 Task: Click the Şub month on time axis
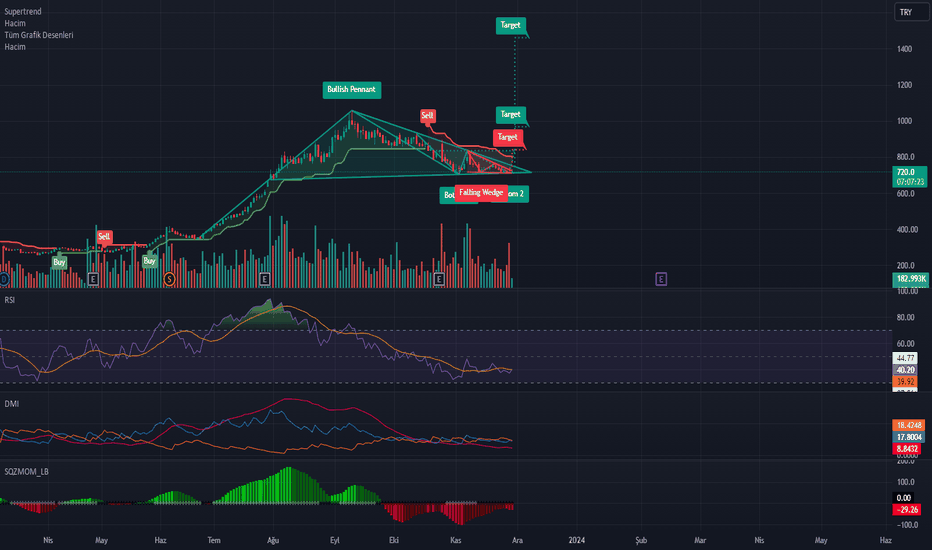tap(641, 540)
